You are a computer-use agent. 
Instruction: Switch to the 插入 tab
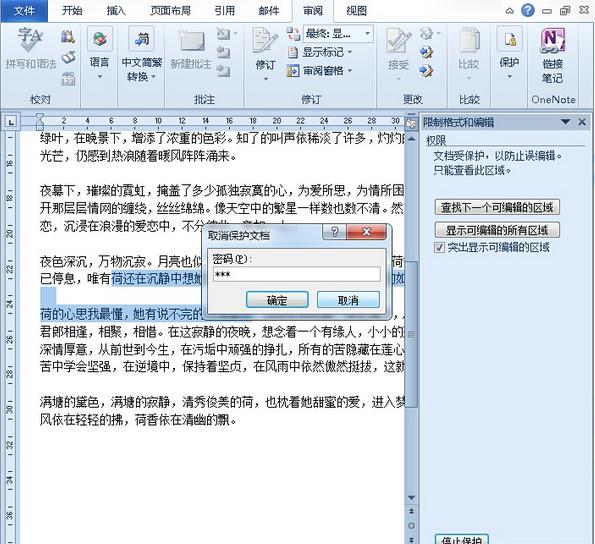click(x=116, y=11)
